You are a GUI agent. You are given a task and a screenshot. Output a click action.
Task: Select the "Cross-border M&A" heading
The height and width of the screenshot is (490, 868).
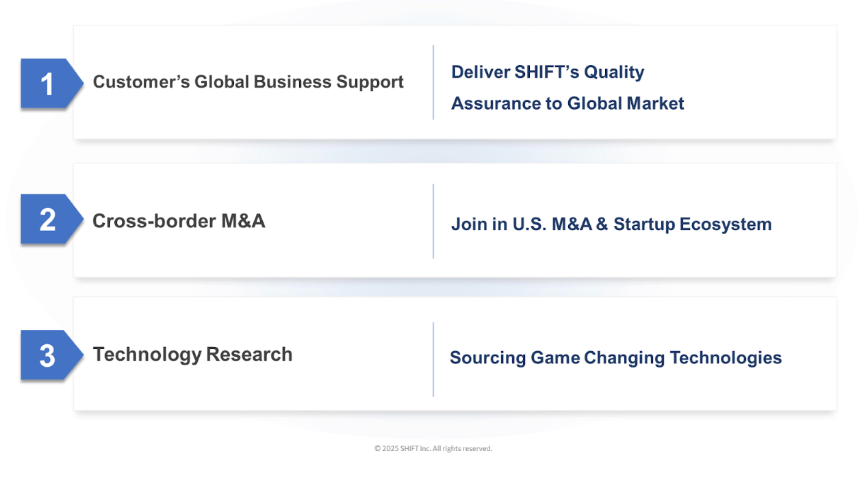[179, 221]
